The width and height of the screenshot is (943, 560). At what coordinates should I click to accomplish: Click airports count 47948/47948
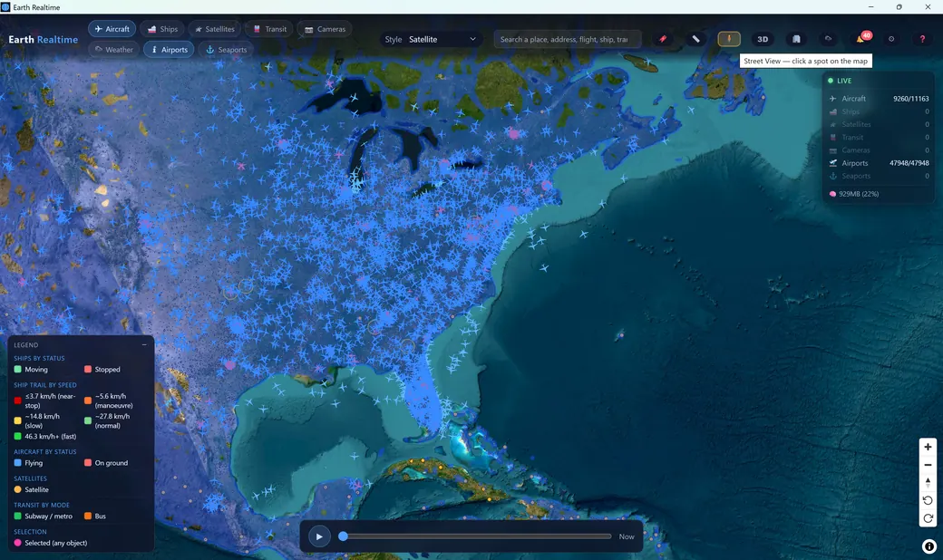[x=909, y=163]
